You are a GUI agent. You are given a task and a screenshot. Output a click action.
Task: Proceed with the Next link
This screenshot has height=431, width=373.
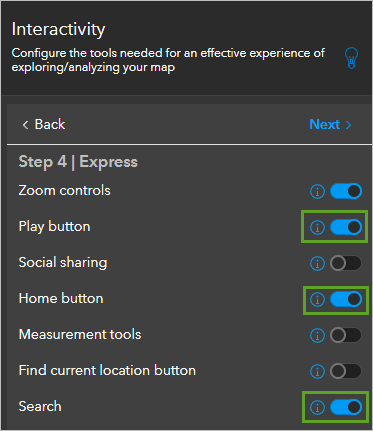click(x=330, y=124)
